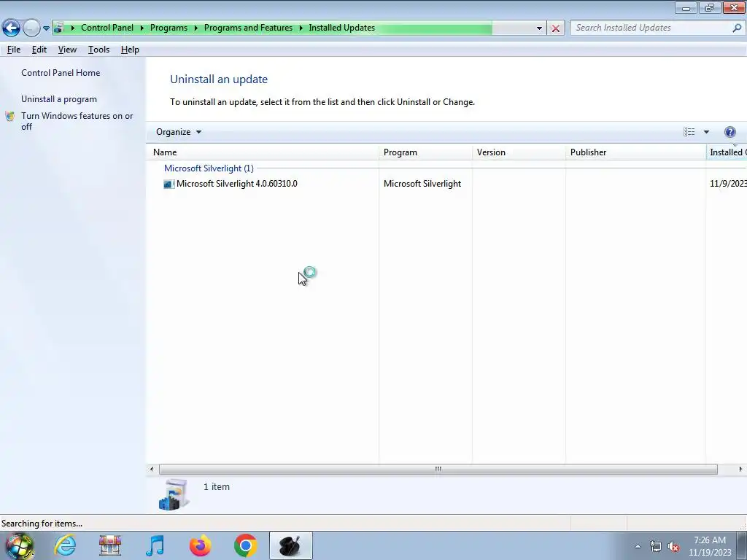This screenshot has height=560, width=747.
Task: Click details pane programs icon
Action: click(x=174, y=495)
